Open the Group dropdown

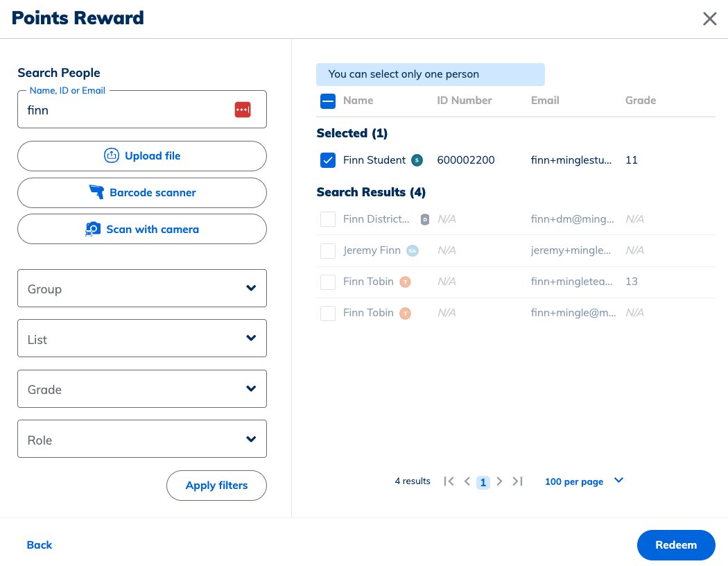click(142, 288)
